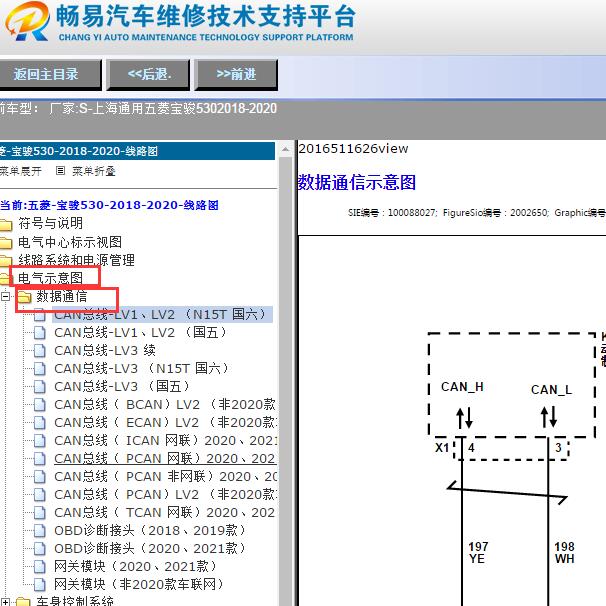Open CAN总线 (PCAN) LV2 diagram
Screen dimensions: 606x606
coord(165,494)
